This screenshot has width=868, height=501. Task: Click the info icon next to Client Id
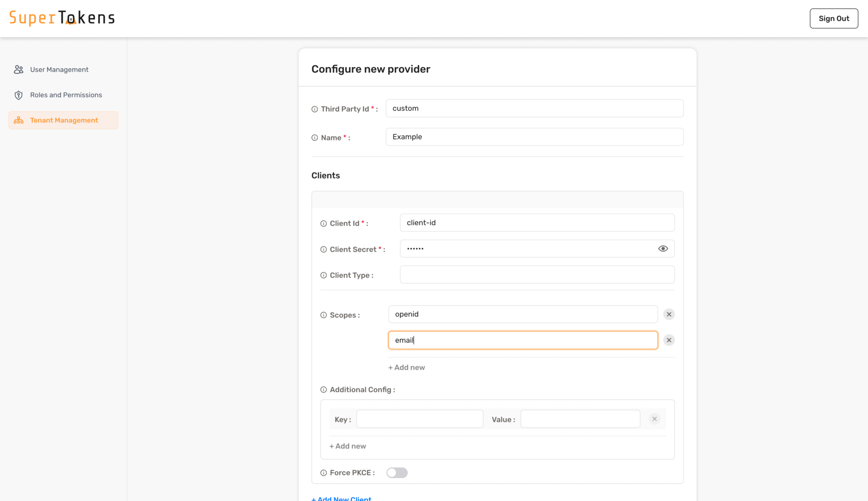(323, 223)
